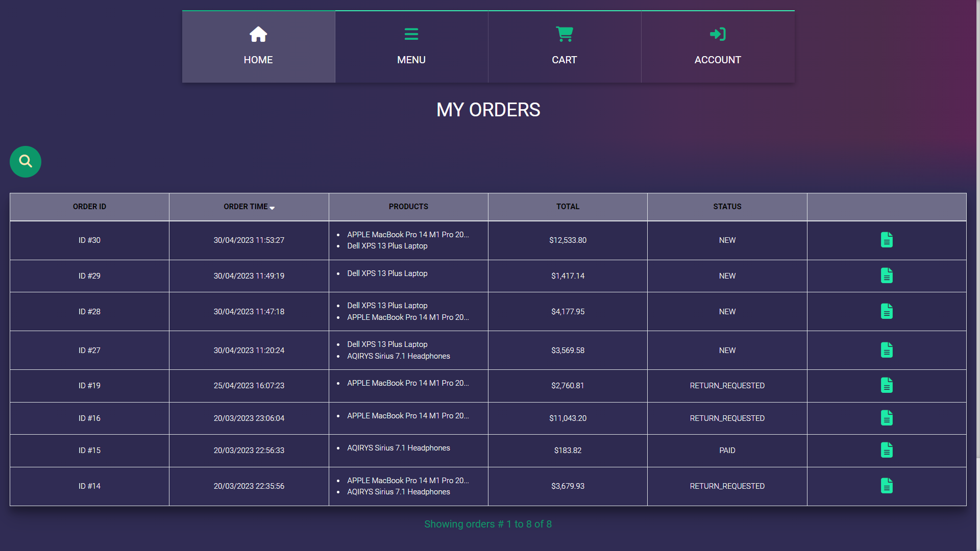Select the Home house icon

click(x=258, y=34)
